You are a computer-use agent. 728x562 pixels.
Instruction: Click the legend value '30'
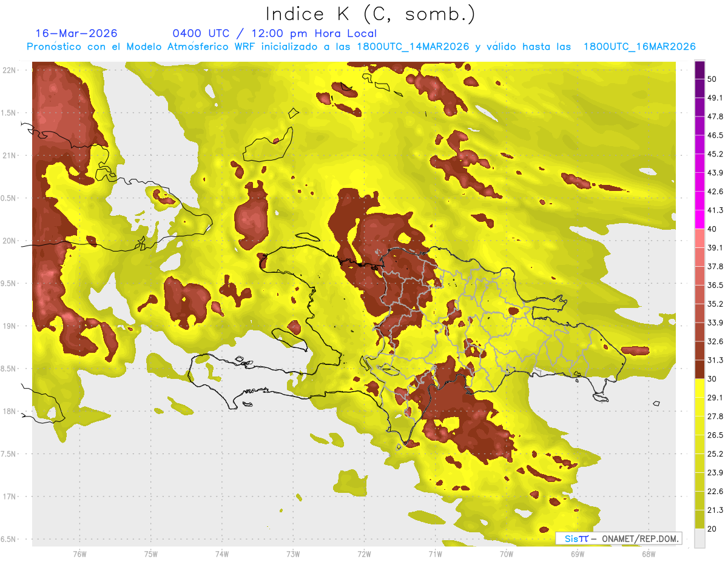pyautogui.click(x=712, y=379)
